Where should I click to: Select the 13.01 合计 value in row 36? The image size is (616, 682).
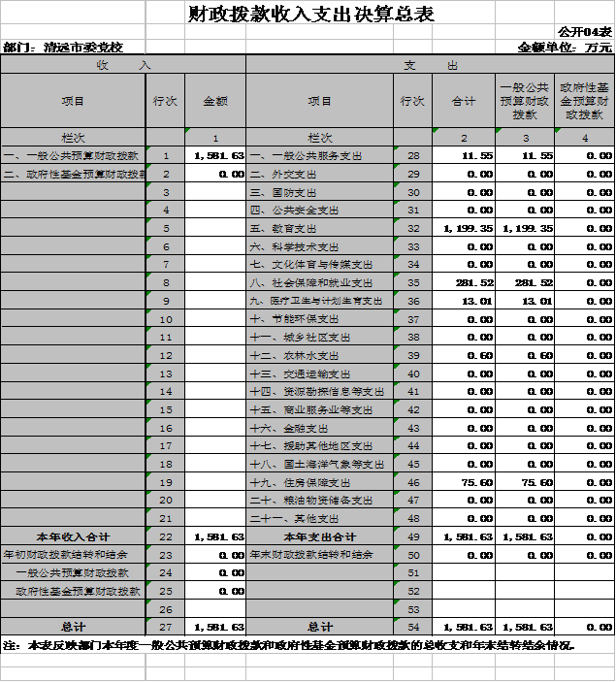point(464,301)
